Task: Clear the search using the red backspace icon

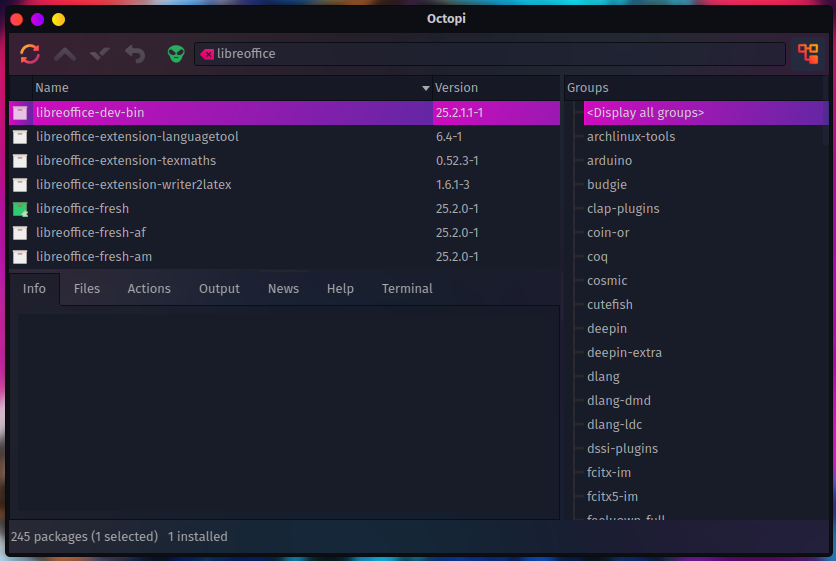Action: click(207, 54)
